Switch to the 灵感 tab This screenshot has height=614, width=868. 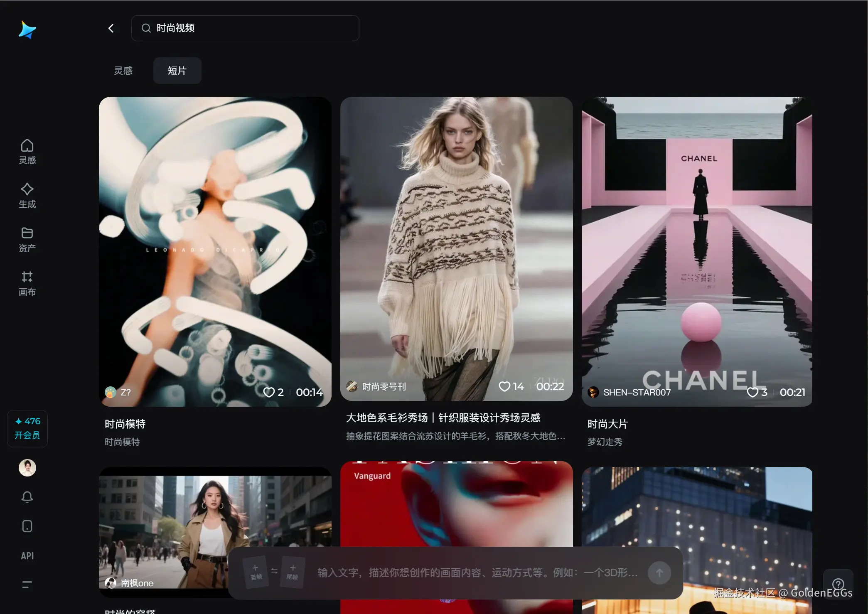pyautogui.click(x=123, y=71)
